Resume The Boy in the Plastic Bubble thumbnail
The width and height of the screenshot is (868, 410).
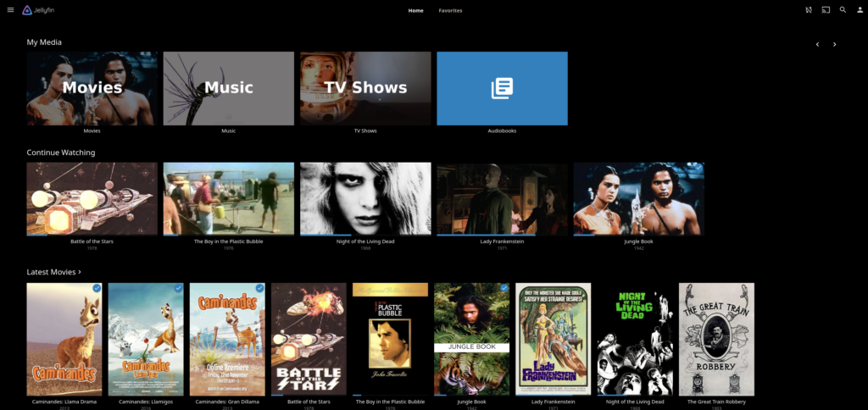pos(229,199)
